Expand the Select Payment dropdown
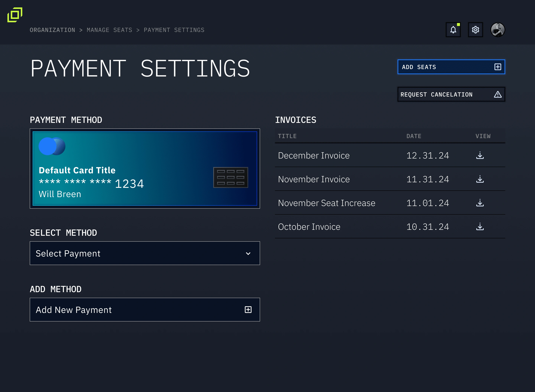 click(x=145, y=253)
